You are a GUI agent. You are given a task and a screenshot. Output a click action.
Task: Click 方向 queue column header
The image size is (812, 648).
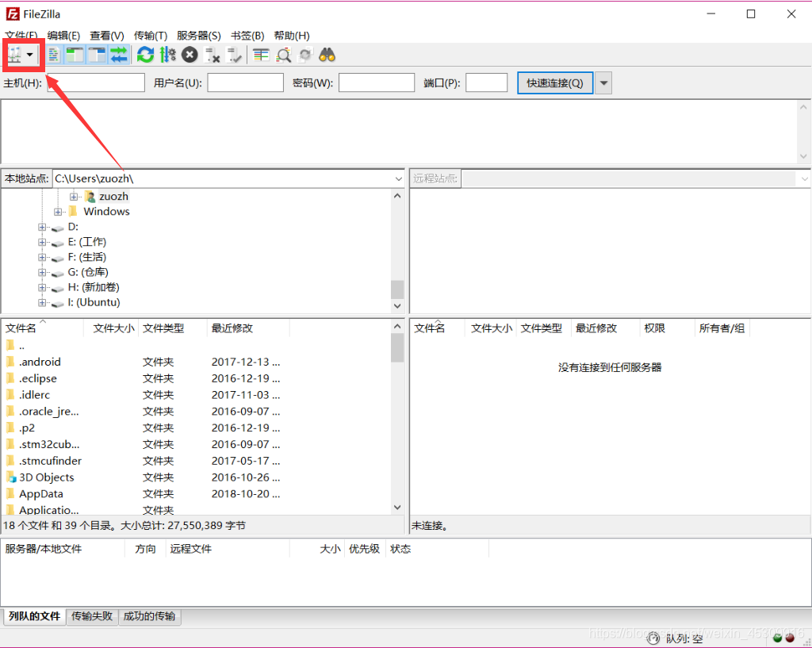point(146,549)
